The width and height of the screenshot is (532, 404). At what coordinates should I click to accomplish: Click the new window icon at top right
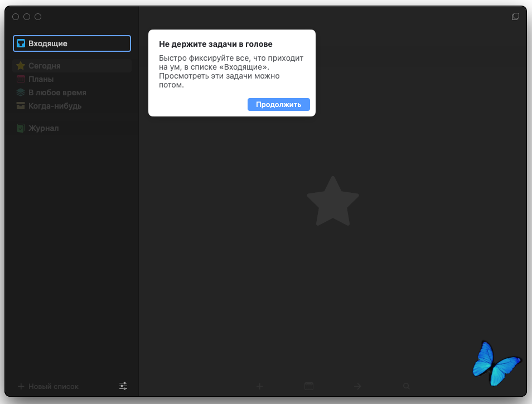point(515,17)
